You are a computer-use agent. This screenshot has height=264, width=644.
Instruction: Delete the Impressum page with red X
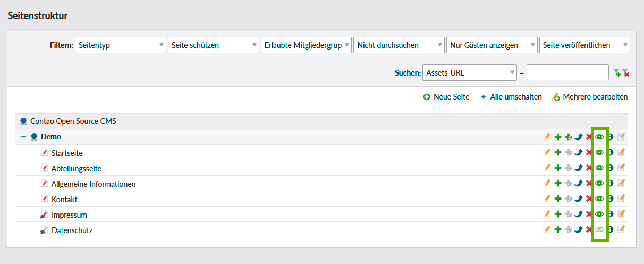[x=589, y=214]
